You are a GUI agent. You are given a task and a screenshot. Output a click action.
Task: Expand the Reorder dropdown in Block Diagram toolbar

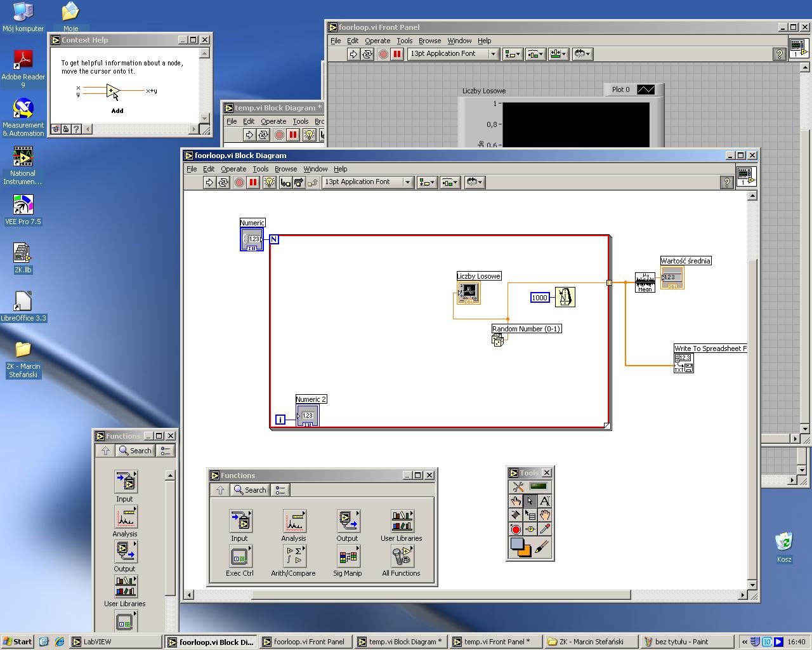point(475,183)
